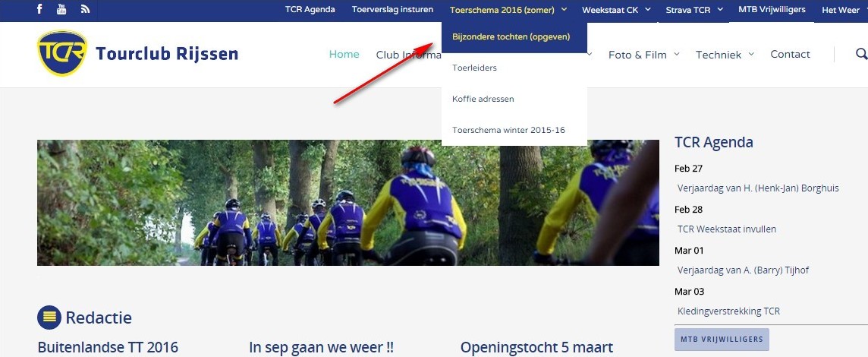Click the yellow Redactie section icon
Image resolution: width=868 pixels, height=357 pixels.
point(49,317)
